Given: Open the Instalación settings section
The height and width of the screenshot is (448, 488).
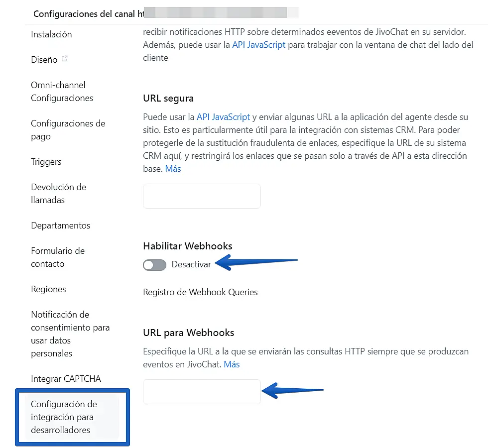Looking at the screenshot, I should pyautogui.click(x=51, y=34).
